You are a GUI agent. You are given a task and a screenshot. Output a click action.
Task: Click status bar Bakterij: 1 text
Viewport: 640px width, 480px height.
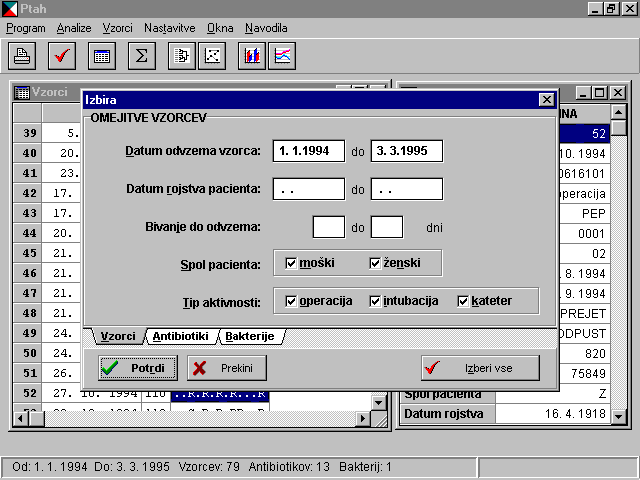(365, 467)
